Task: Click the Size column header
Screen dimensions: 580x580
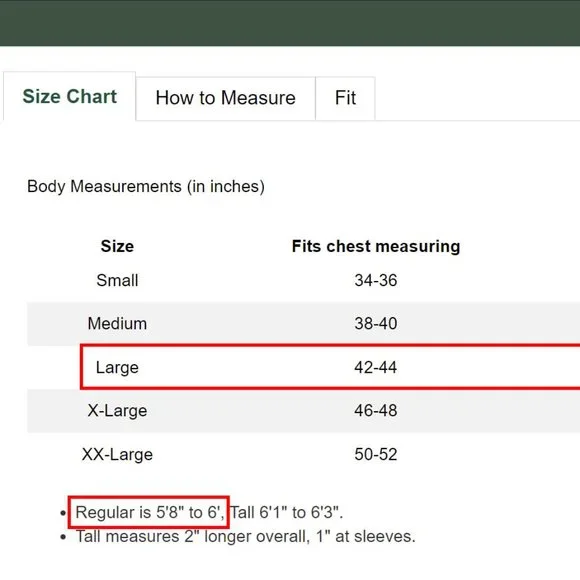Action: coord(117,246)
